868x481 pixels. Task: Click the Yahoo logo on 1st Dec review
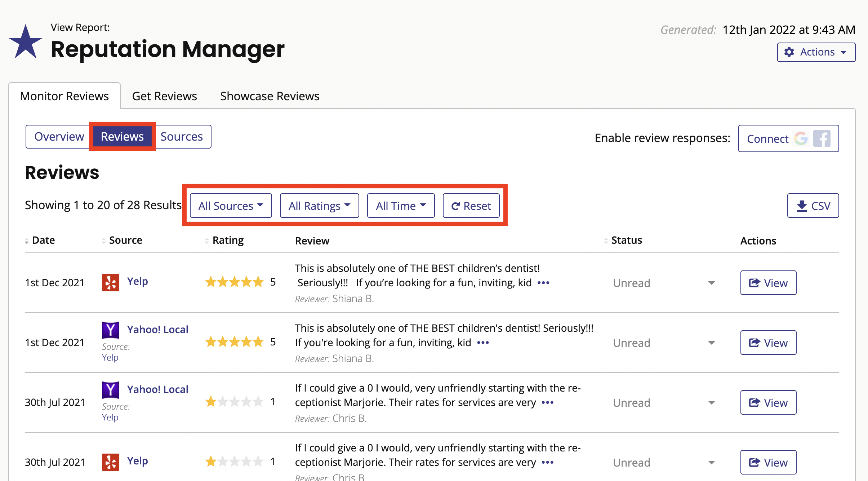[110, 330]
